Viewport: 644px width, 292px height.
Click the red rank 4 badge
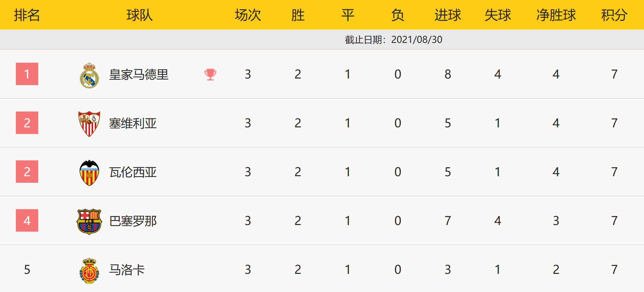(x=27, y=220)
